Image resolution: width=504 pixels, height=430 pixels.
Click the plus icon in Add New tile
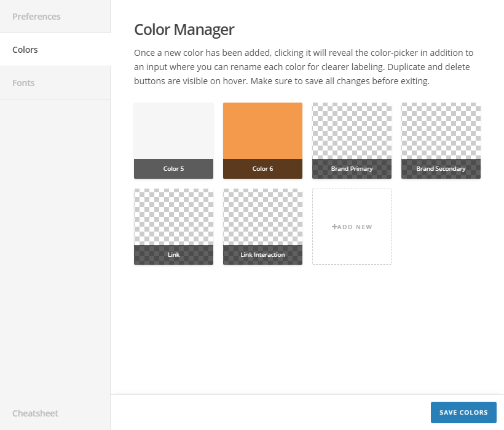[334, 227]
